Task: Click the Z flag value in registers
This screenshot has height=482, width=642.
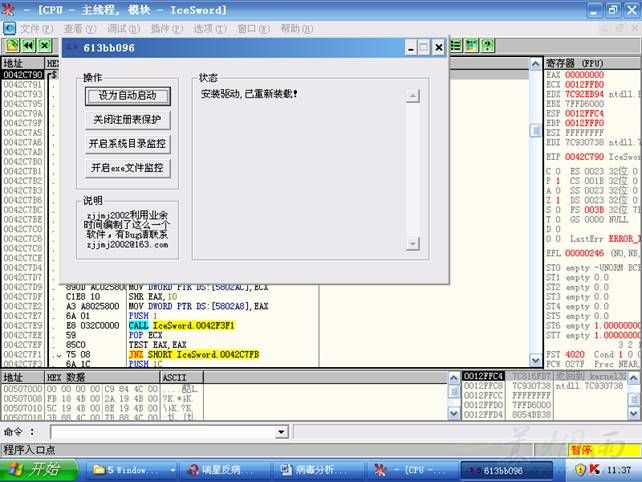Action: click(x=558, y=200)
